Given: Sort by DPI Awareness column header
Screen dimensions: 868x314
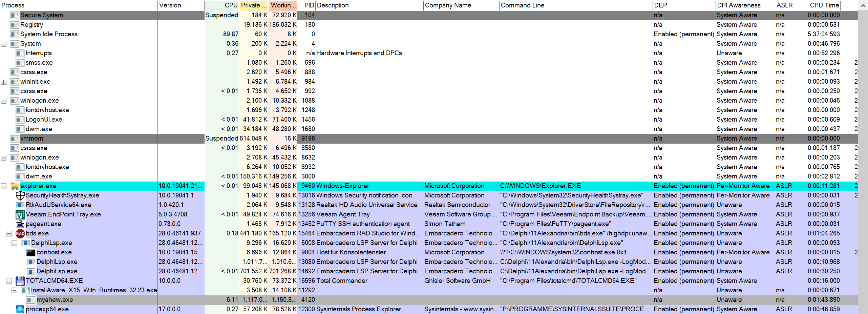Looking at the screenshot, I should click(745, 5).
